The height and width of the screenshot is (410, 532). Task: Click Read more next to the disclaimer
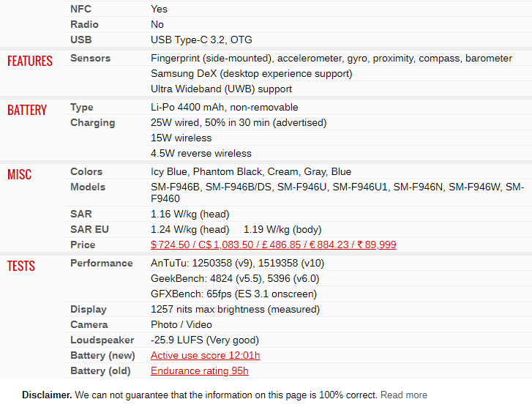point(404,395)
